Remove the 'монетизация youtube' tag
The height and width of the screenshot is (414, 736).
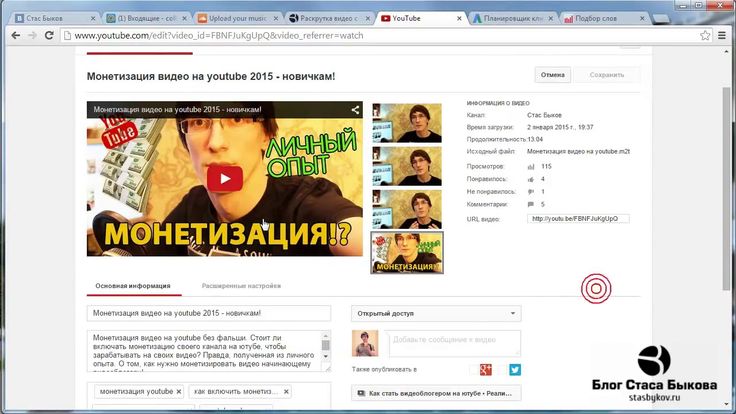[178, 392]
